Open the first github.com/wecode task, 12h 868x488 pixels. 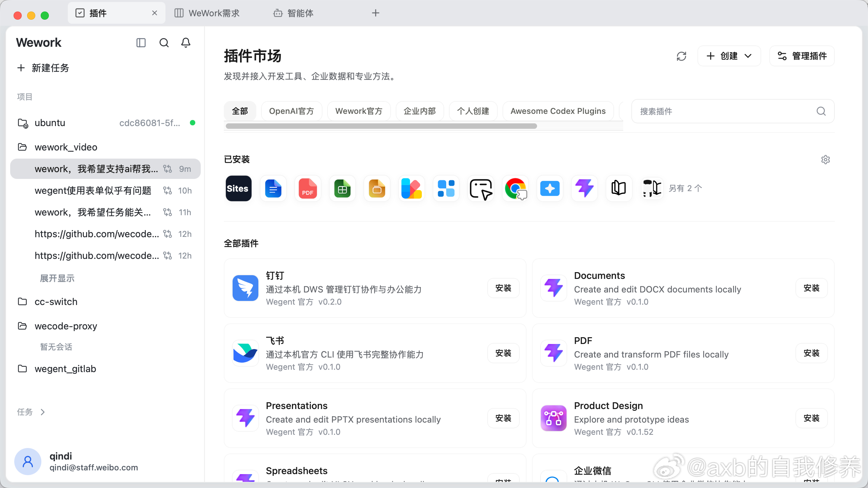click(105, 234)
